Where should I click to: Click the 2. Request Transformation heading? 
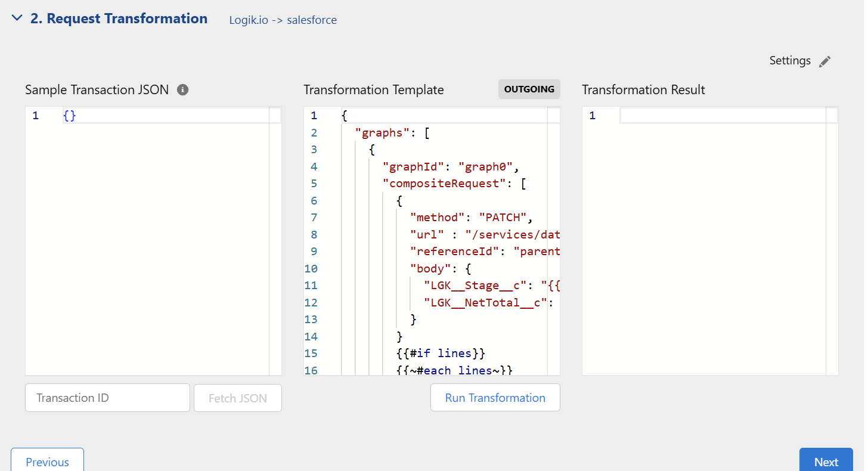click(x=119, y=18)
